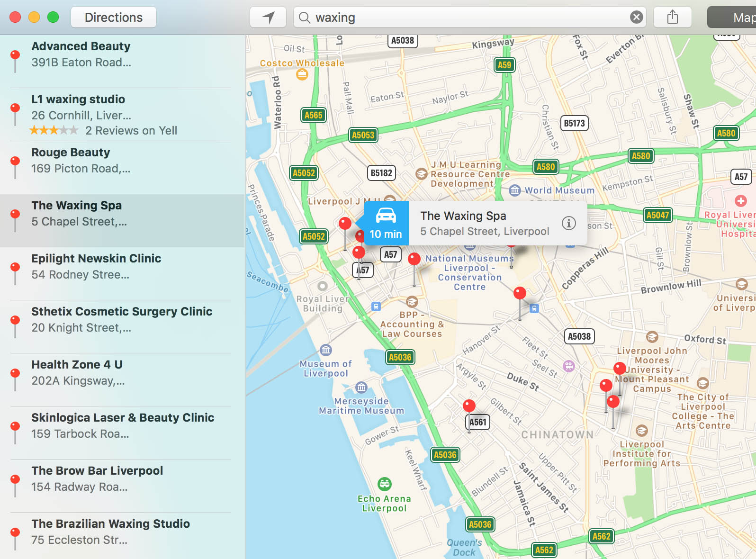Click red pin near A561 label
The image size is (756, 559).
[469, 406]
